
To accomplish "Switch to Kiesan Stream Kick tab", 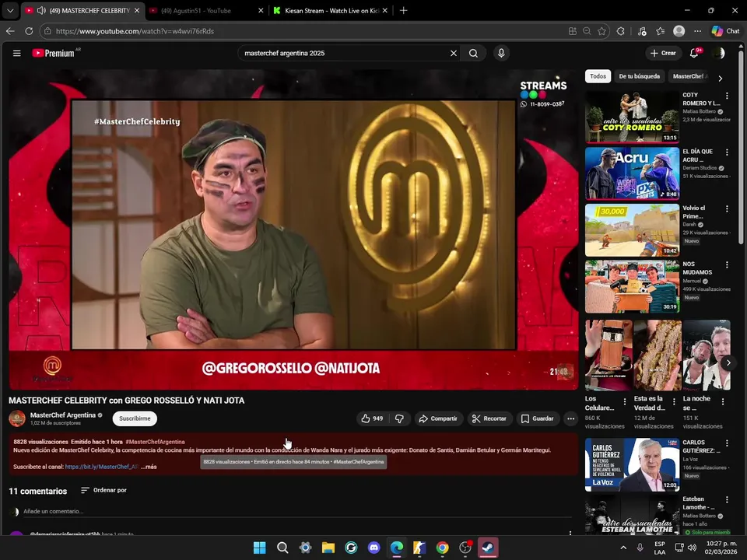I will click(x=331, y=10).
